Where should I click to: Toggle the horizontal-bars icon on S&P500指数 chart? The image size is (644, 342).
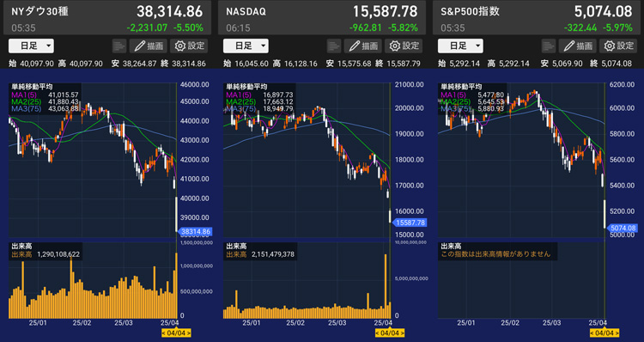[549, 46]
